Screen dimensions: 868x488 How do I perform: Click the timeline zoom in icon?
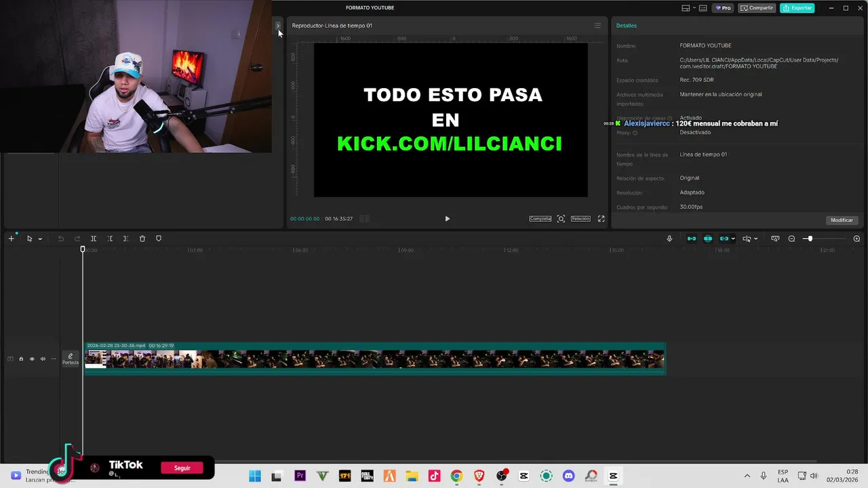856,239
